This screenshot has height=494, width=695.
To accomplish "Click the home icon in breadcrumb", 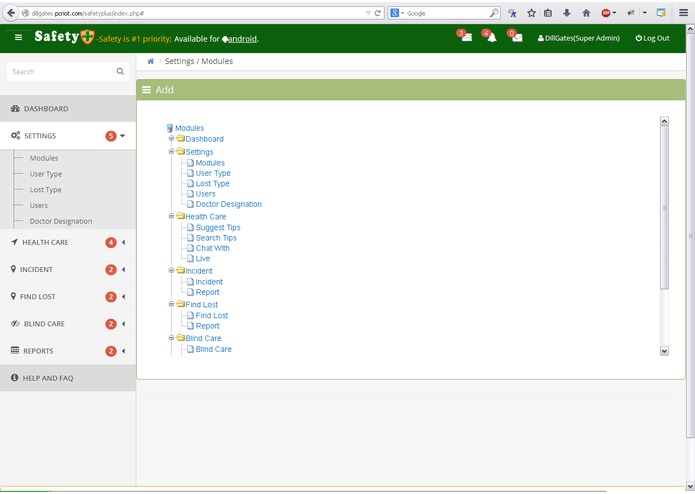I will point(151,61).
